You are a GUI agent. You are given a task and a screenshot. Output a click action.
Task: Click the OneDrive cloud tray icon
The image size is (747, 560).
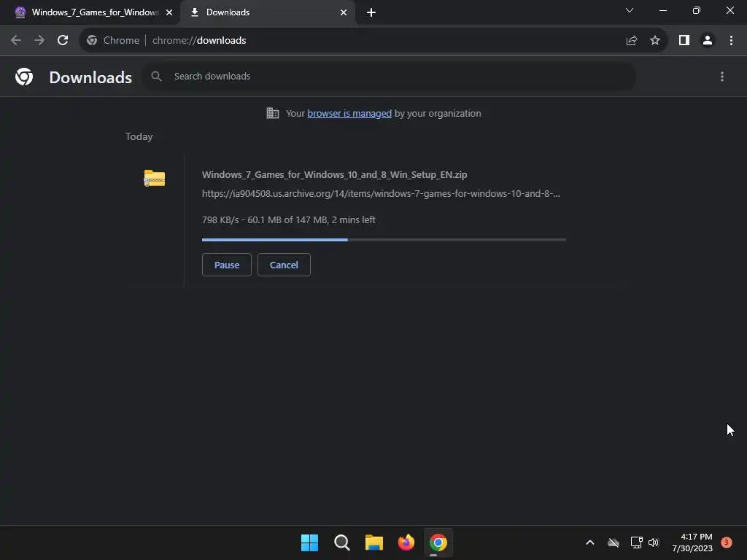614,542
